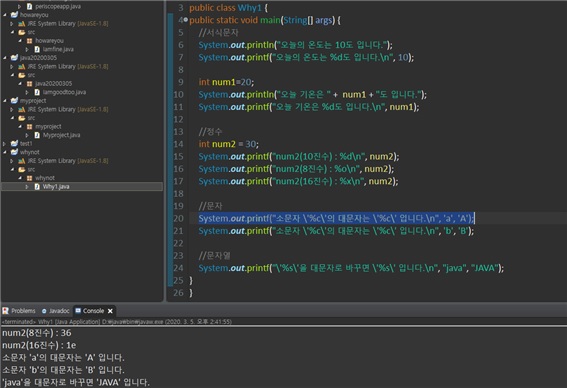Collapse the whynot project arrow

click(5, 152)
